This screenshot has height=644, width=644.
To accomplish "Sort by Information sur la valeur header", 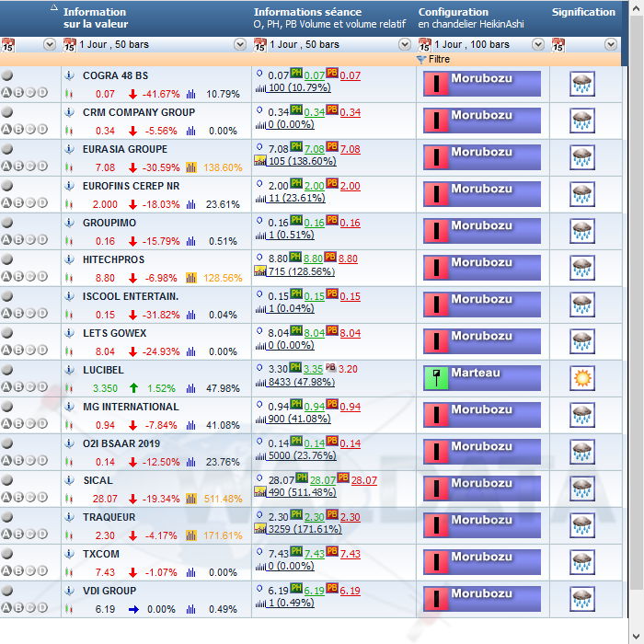I will tap(96, 18).
